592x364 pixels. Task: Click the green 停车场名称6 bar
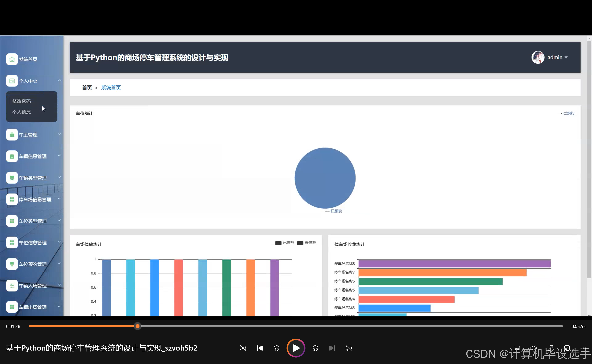point(431,282)
